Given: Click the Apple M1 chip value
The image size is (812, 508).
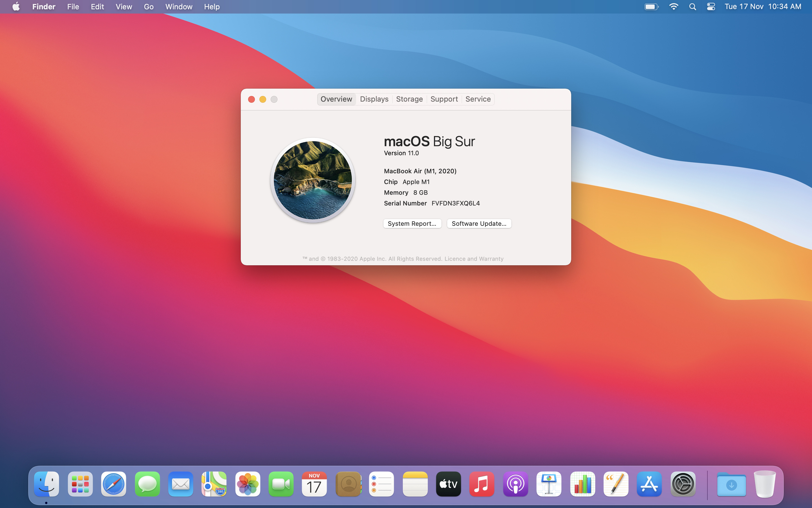Looking at the screenshot, I should pos(416,182).
